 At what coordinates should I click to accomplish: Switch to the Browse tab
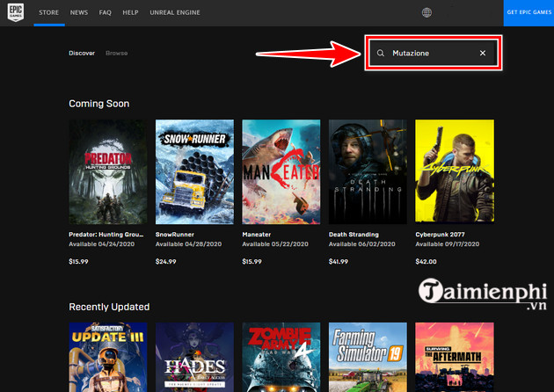click(x=117, y=53)
